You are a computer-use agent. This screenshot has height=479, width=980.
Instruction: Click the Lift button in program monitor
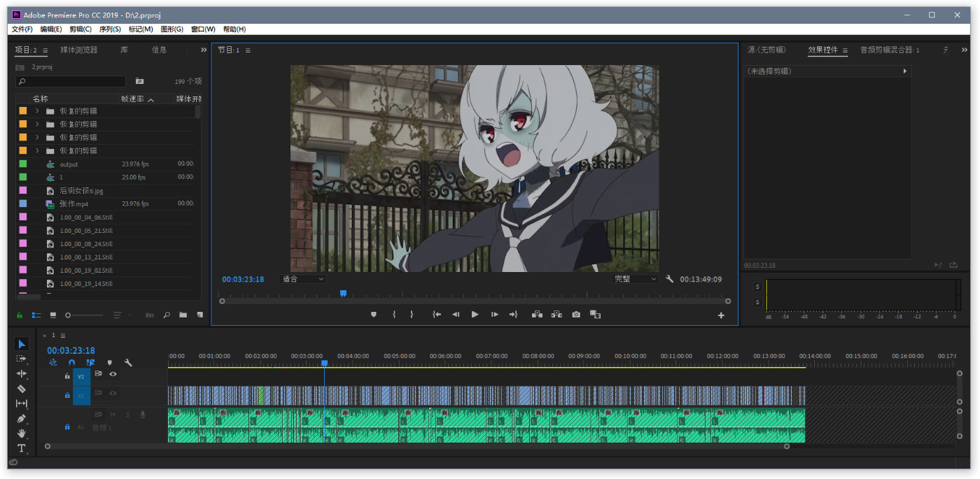[537, 315]
